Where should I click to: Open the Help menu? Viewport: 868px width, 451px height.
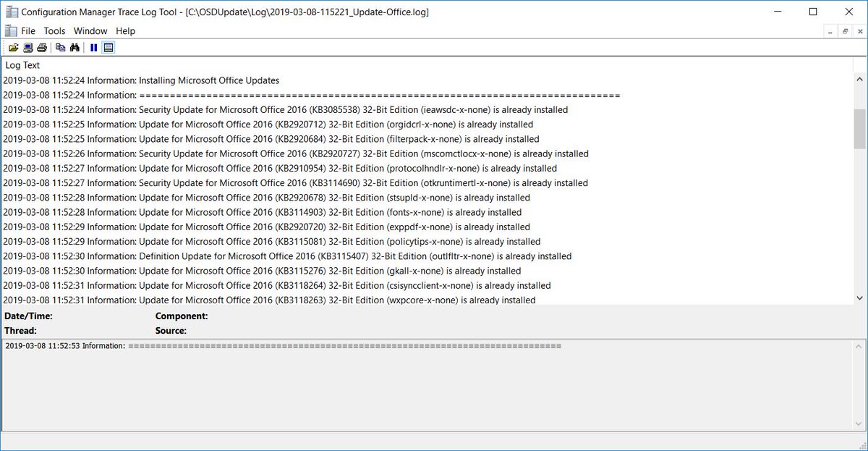coord(126,31)
